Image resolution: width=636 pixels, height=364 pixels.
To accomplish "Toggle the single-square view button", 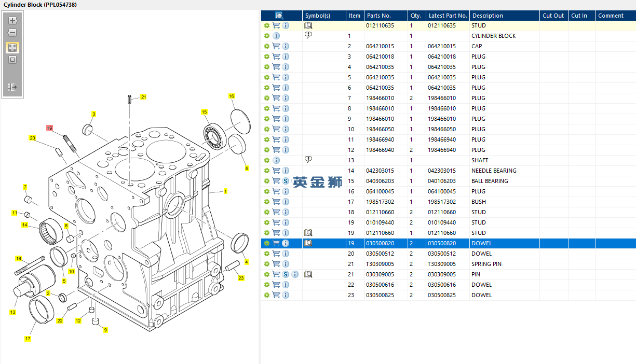I will (x=12, y=60).
